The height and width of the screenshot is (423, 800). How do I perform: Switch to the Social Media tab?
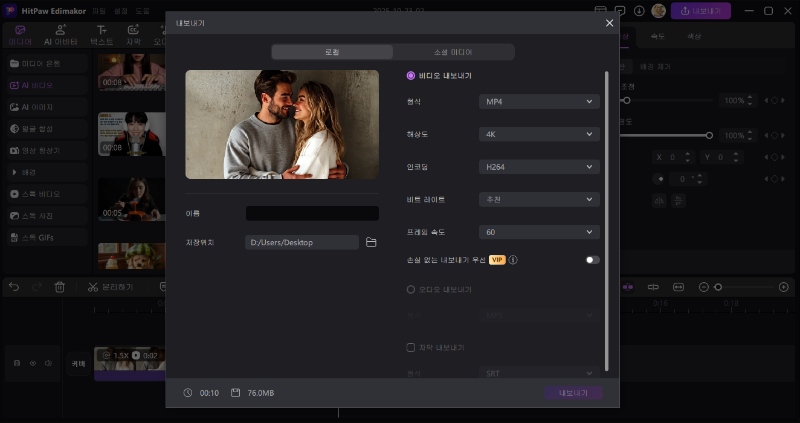(x=454, y=52)
